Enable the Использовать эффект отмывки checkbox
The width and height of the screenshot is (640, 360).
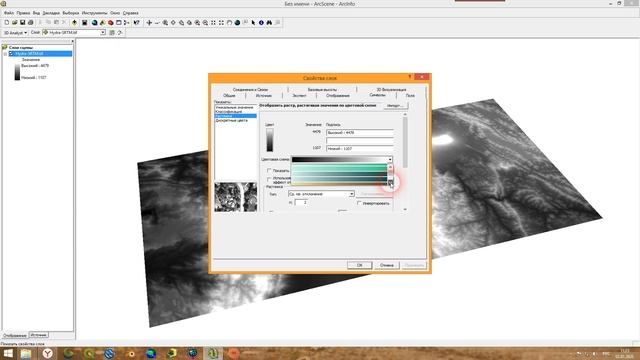[269, 179]
